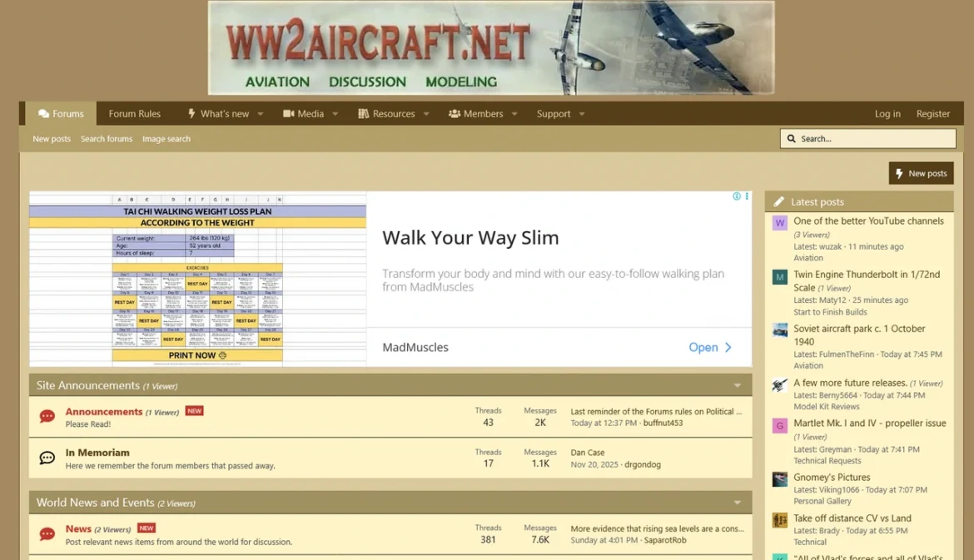Click FulmenTheFinn's avatar thumbnail
Image resolution: width=974 pixels, height=560 pixels.
(780, 330)
